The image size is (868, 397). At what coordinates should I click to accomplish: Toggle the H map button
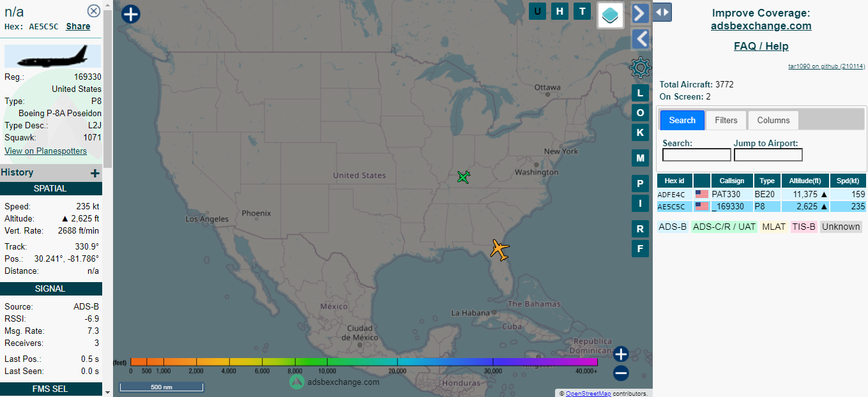pos(560,11)
